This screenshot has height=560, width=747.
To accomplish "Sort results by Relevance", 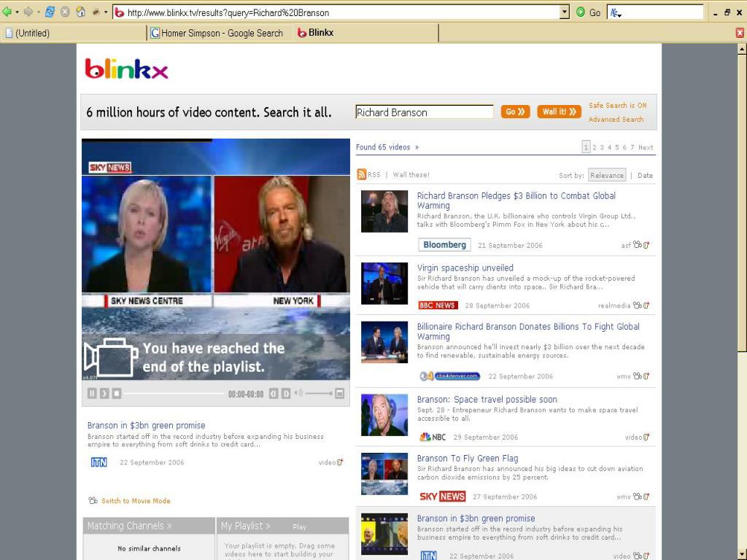I will tap(606, 175).
